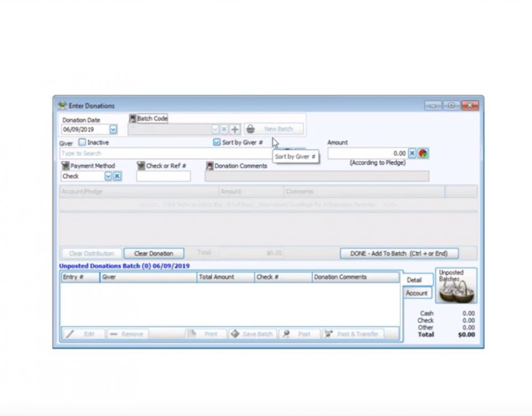Enable the Inactive giver checkbox
Viewport: 532px width, 416px height.
coord(82,143)
